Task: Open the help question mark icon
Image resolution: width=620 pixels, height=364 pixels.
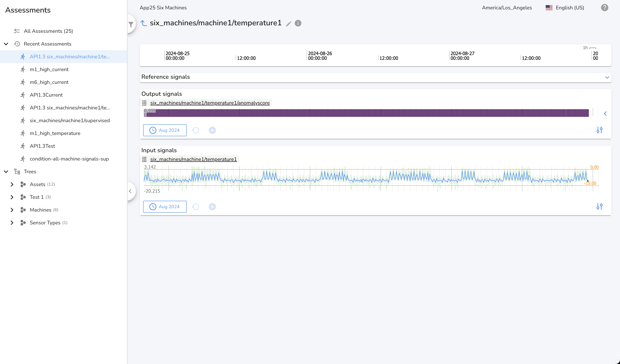Action: [604, 8]
